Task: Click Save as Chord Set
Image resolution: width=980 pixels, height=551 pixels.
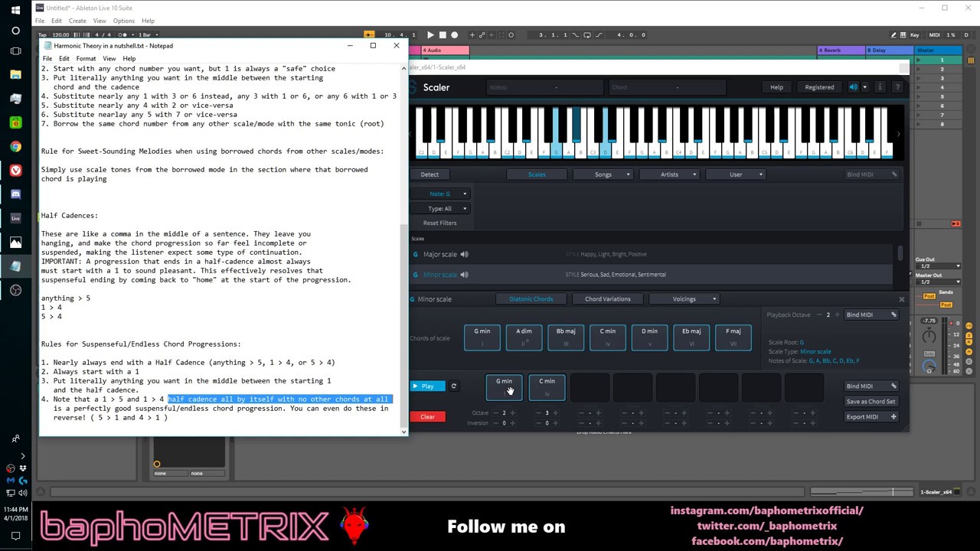Action: 871,402
